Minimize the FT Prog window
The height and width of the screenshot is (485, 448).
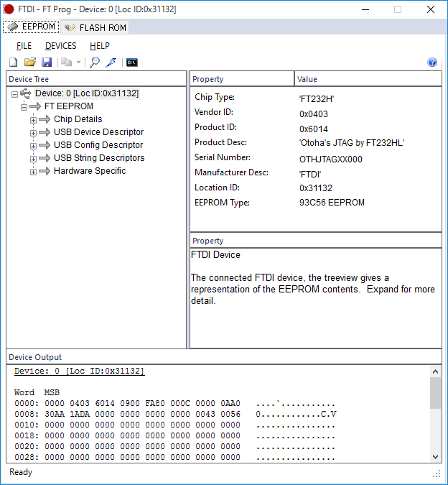pos(365,9)
